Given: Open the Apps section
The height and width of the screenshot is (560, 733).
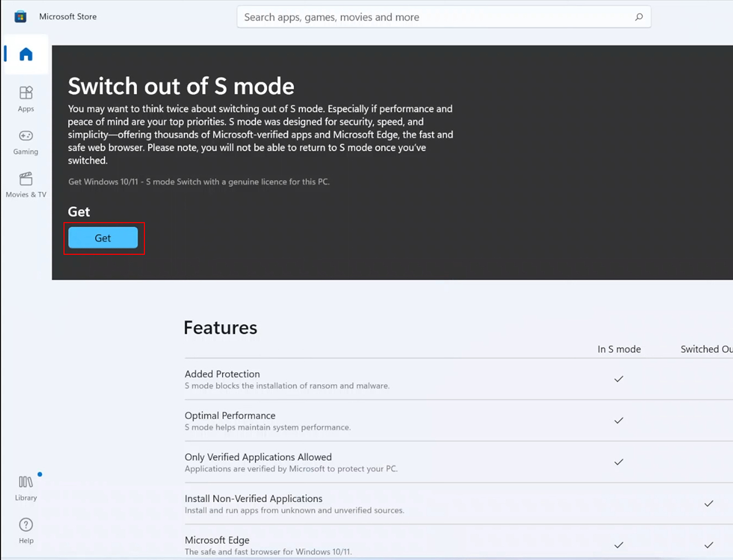Looking at the screenshot, I should pos(25,98).
